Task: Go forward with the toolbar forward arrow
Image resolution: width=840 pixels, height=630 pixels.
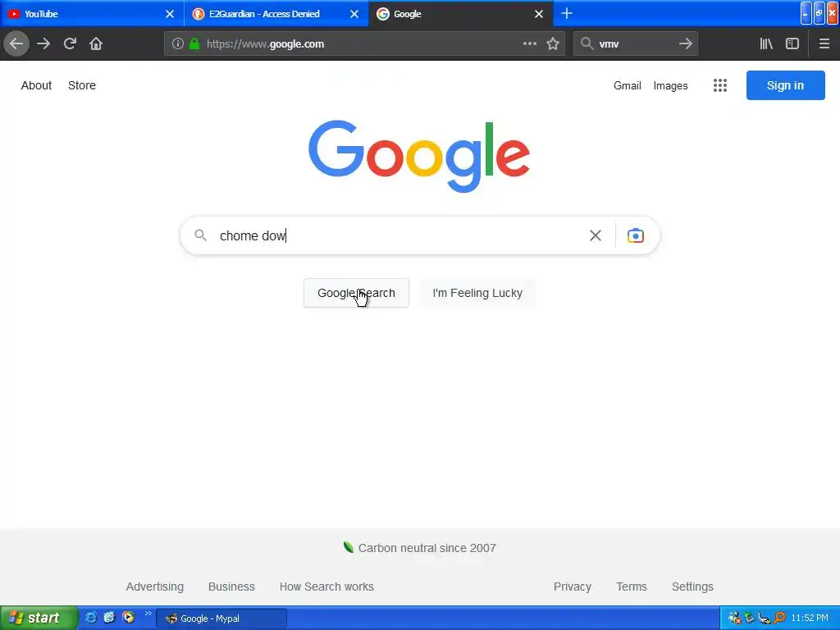Action: point(43,43)
